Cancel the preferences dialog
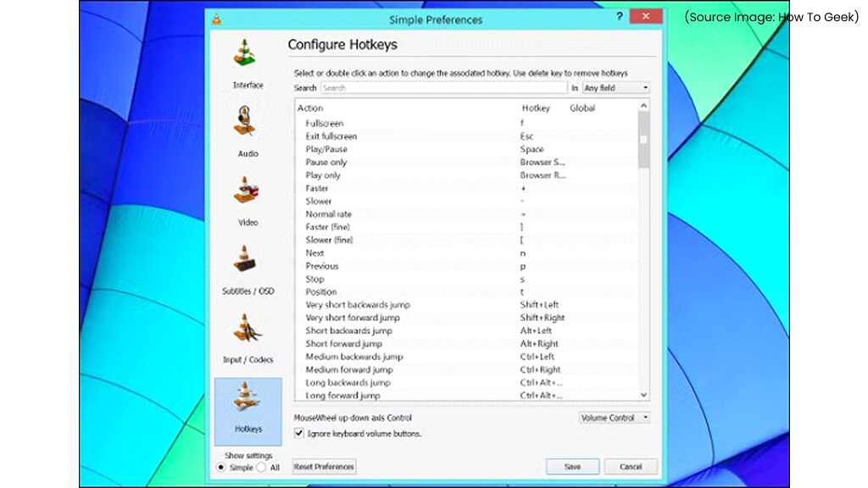The width and height of the screenshot is (868, 488). pyautogui.click(x=632, y=466)
